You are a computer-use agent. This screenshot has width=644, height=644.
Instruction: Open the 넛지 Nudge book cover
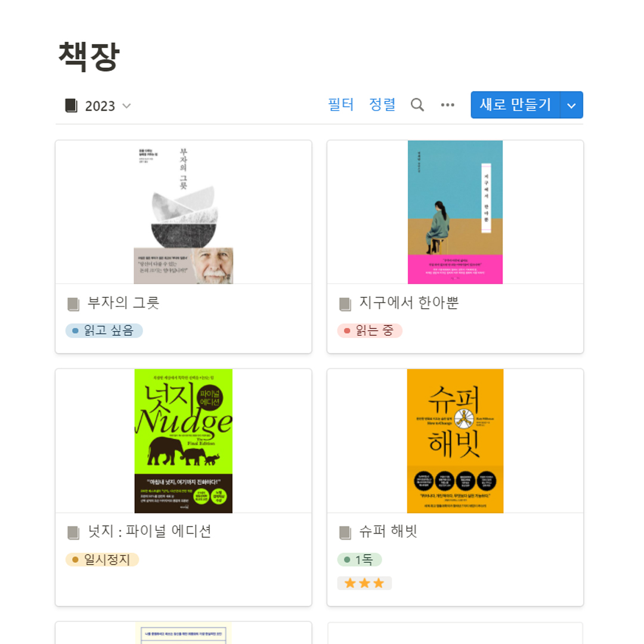pyautogui.click(x=183, y=441)
